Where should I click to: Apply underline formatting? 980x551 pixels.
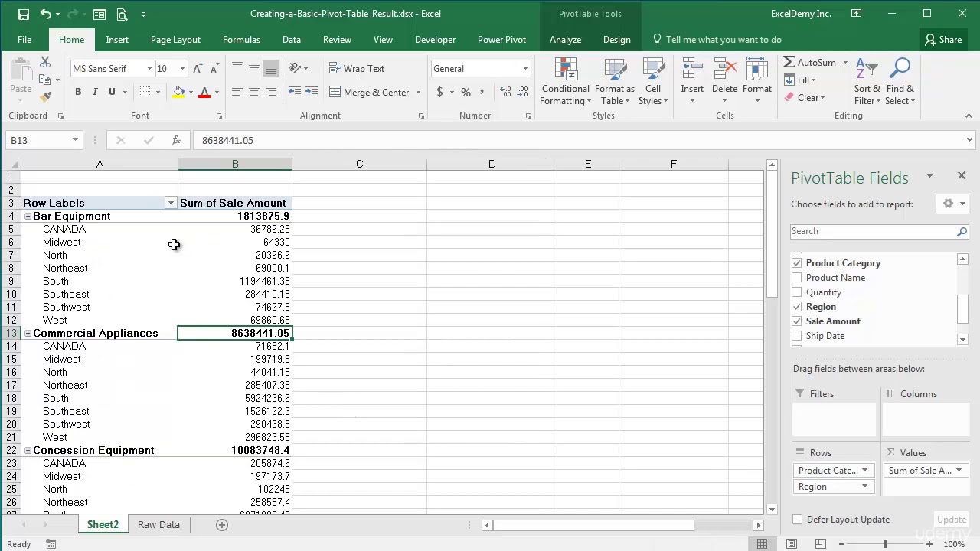click(112, 92)
